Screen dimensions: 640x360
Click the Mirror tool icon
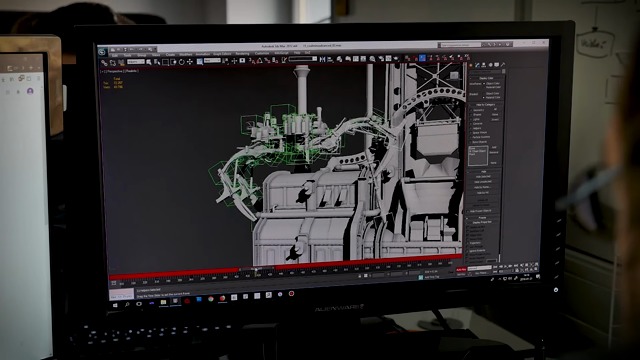[322, 60]
